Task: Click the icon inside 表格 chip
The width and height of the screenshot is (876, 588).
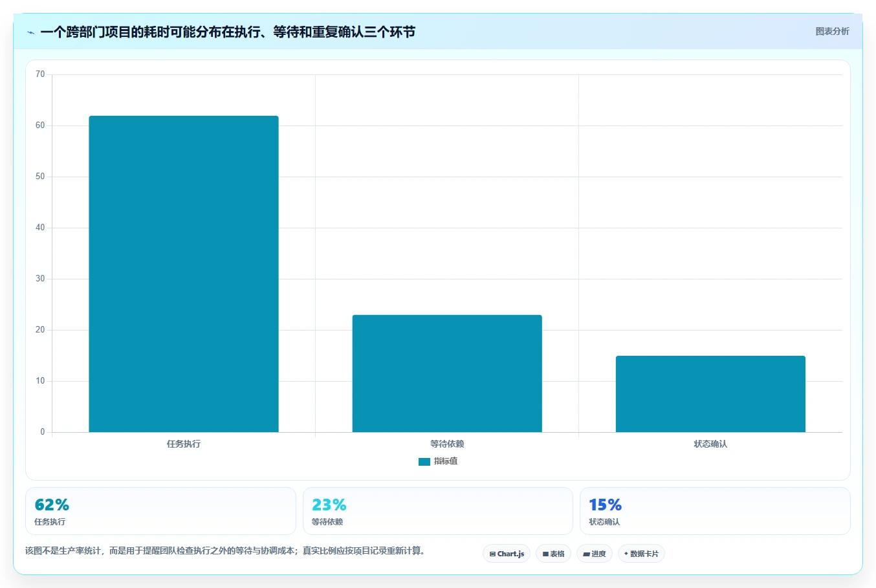Action: tap(545, 554)
